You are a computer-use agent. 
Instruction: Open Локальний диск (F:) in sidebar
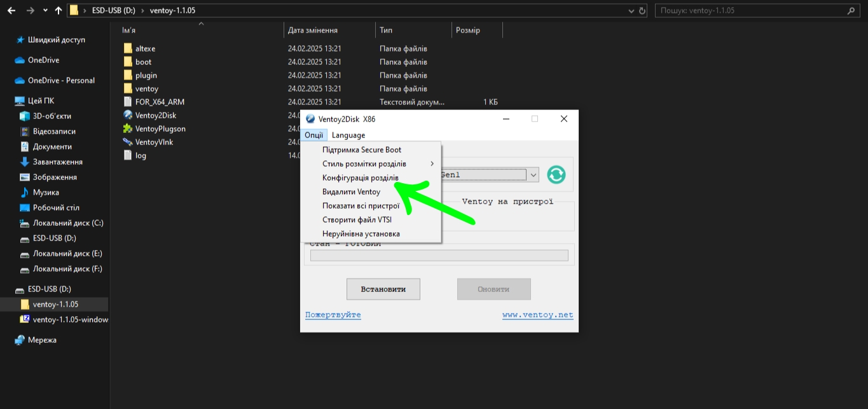click(x=67, y=268)
